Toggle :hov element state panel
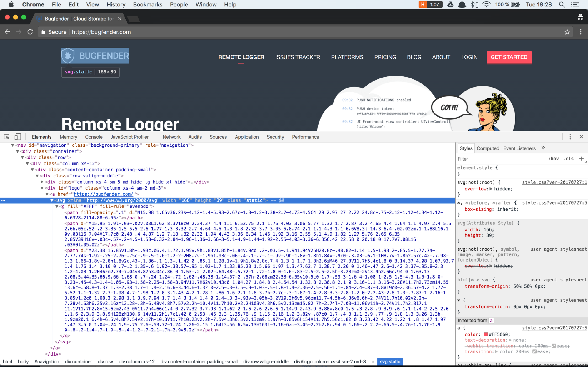The width and height of the screenshot is (588, 367). pyautogui.click(x=553, y=159)
